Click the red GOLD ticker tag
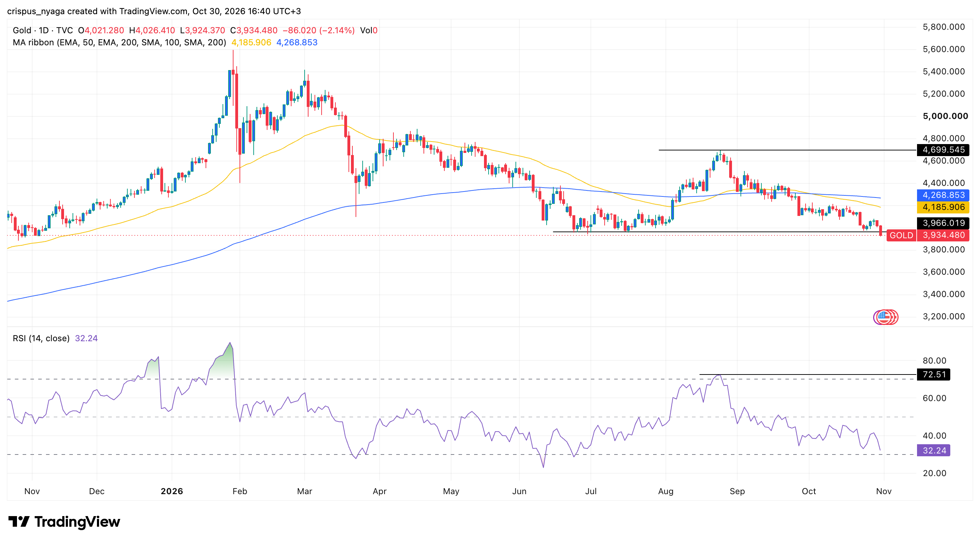The image size is (980, 543). 901,235
